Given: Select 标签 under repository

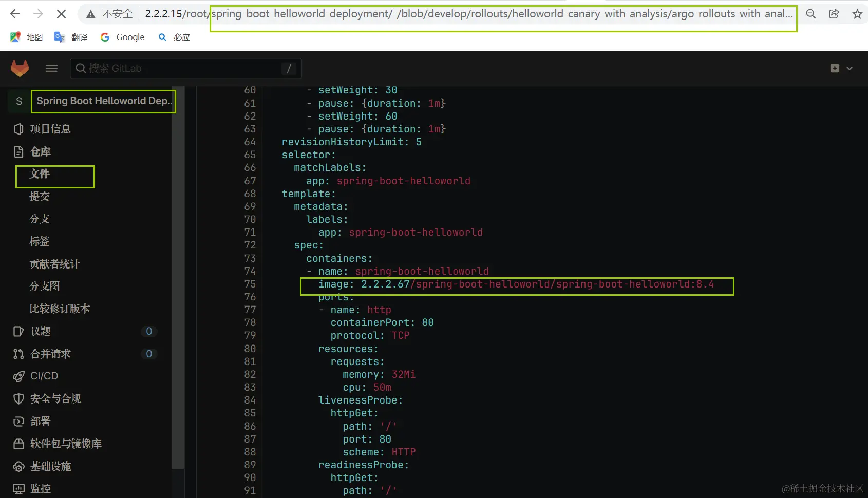Looking at the screenshot, I should point(40,241).
